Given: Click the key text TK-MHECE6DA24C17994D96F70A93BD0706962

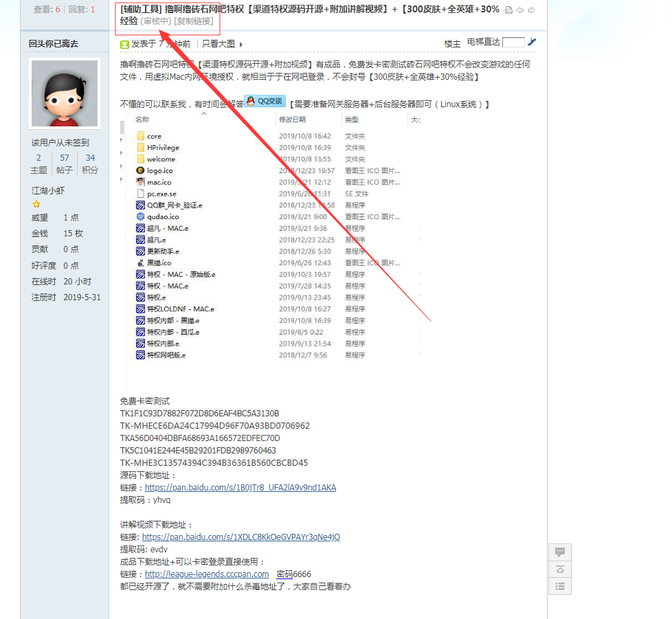Looking at the screenshot, I should pos(215,426).
